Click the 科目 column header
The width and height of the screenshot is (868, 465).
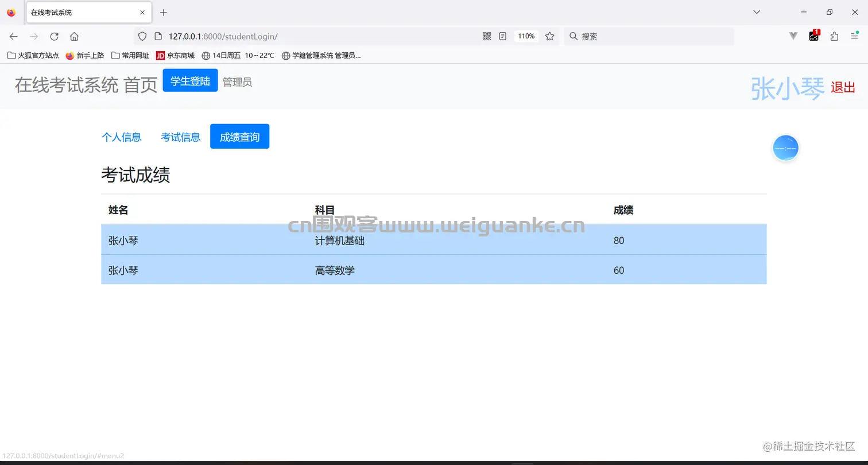pyautogui.click(x=325, y=210)
